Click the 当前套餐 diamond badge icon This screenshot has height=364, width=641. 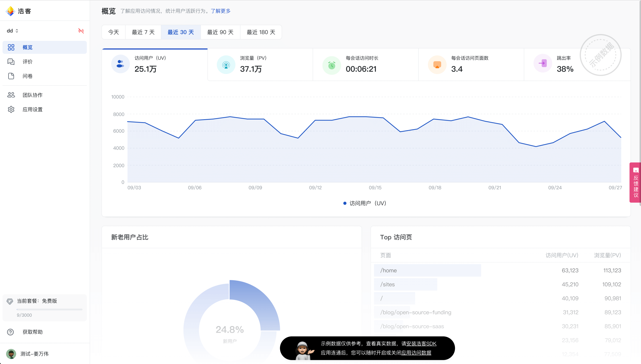pyautogui.click(x=10, y=301)
